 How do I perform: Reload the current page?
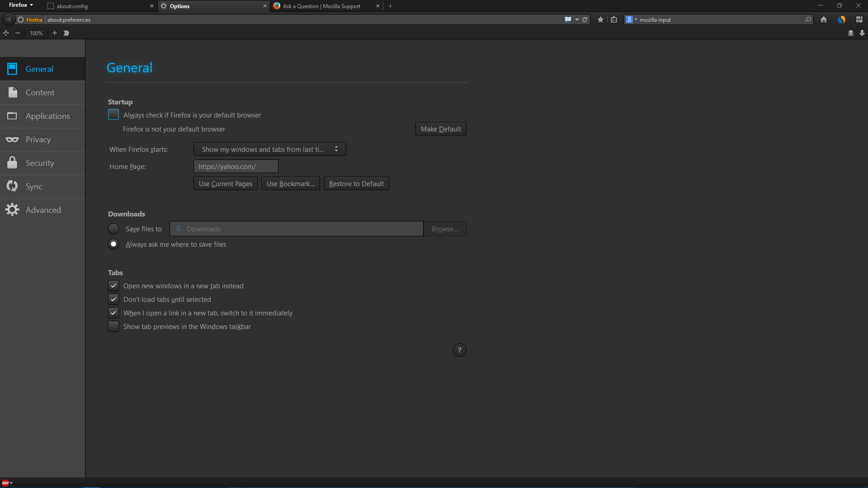(x=585, y=19)
